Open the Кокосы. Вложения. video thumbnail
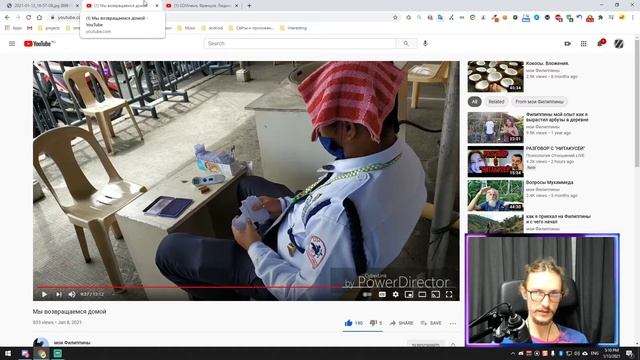 tap(496, 76)
